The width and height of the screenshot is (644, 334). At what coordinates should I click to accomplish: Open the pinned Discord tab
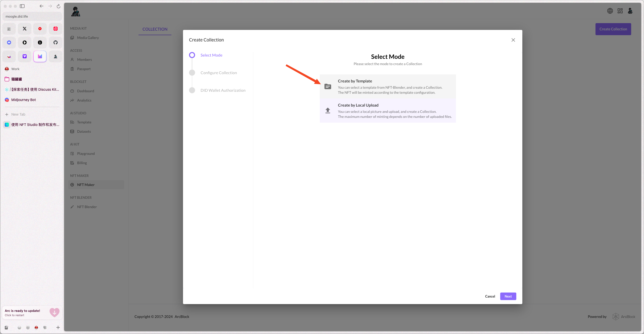pyautogui.click(x=9, y=42)
